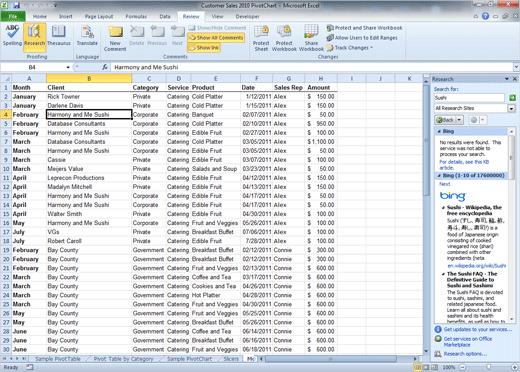520x372 pixels.
Task: Go to Next comment
Action: (177, 35)
